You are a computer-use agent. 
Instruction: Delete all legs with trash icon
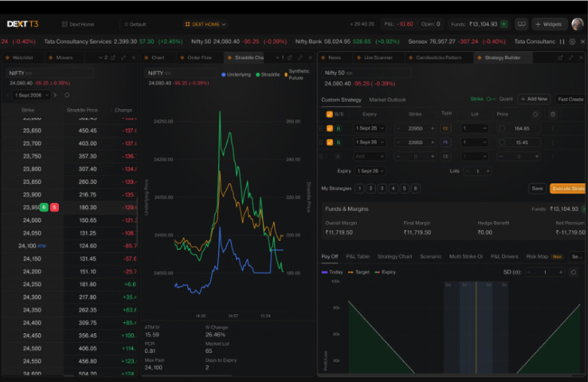click(x=552, y=114)
